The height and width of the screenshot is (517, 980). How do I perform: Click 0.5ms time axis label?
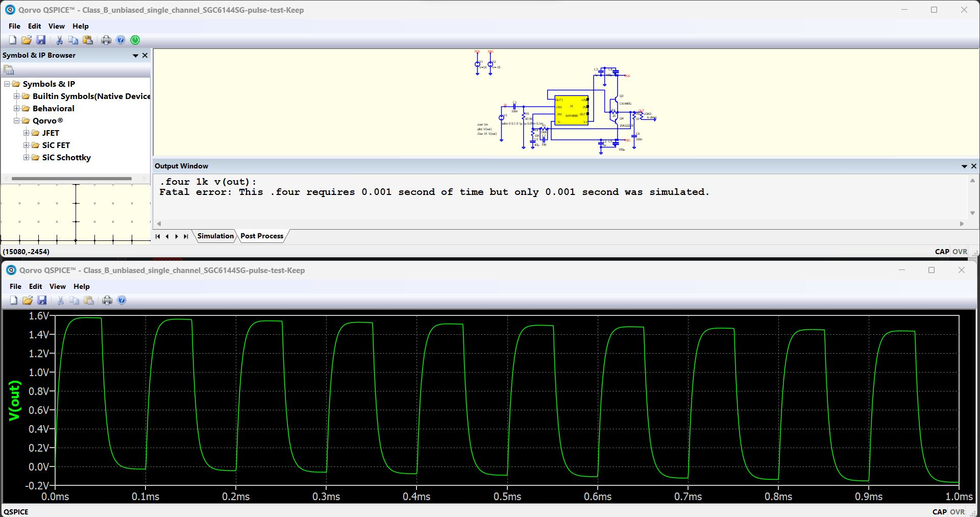pos(507,497)
